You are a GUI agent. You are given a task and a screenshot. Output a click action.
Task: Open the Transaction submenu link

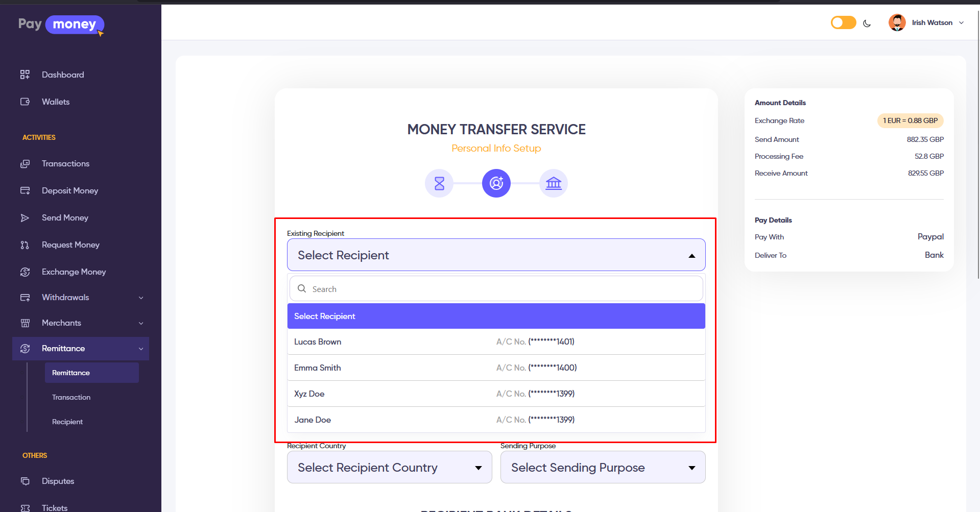click(71, 397)
